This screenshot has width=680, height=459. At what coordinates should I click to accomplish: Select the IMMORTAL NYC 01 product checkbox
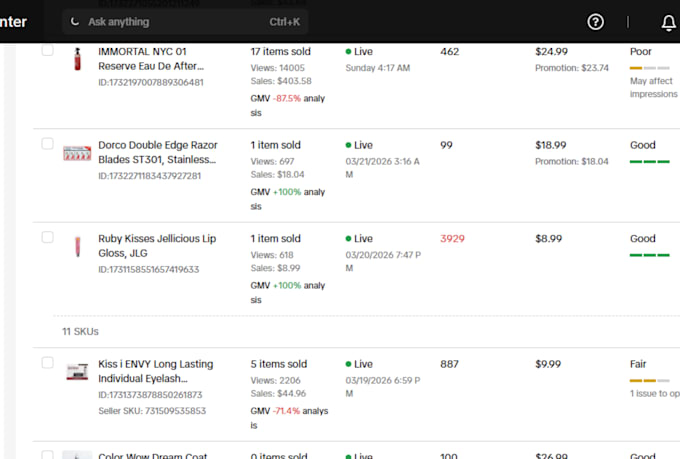[48, 50]
